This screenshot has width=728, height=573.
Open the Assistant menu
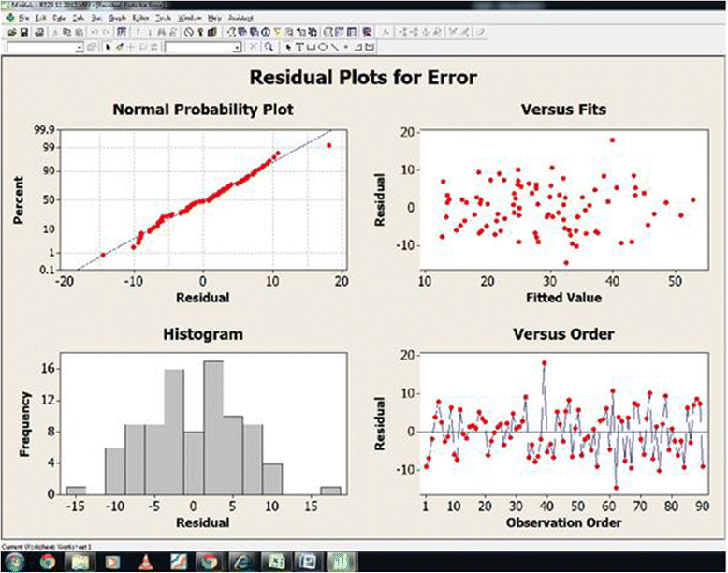tap(240, 18)
